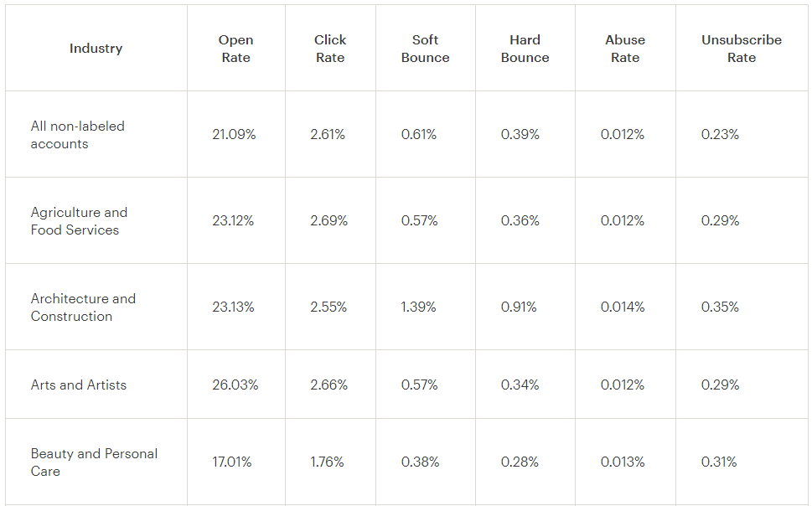
Task: Click the Unsubscribe Rate column header
Action: point(742,49)
